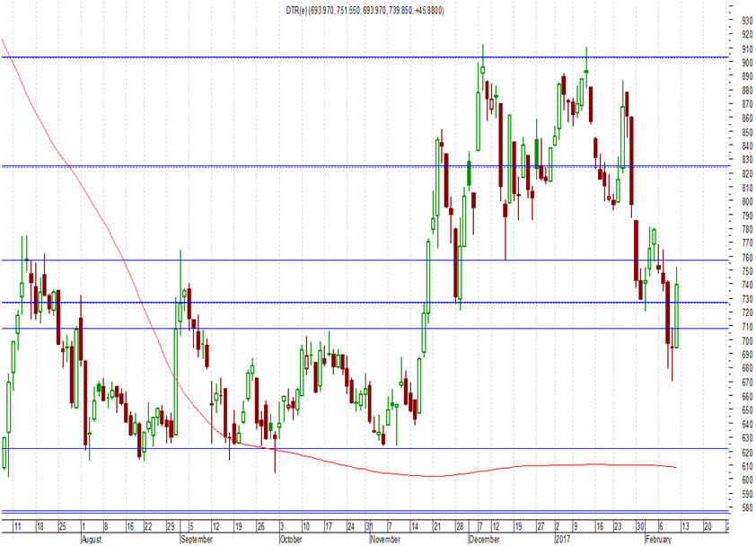Click the 11 date label on time axis
This screenshot has height=546, width=756.
pos(17,526)
